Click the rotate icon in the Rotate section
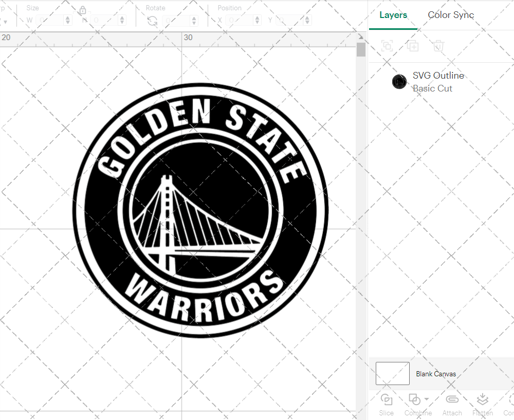Screen dimensions: 514x420 point(152,20)
